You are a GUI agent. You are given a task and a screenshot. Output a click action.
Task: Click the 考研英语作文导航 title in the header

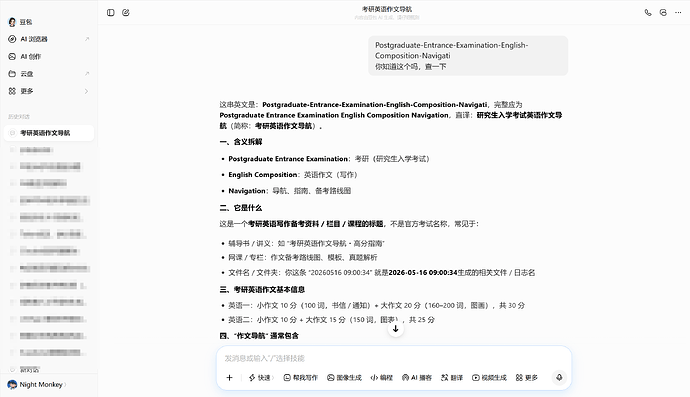pos(387,9)
